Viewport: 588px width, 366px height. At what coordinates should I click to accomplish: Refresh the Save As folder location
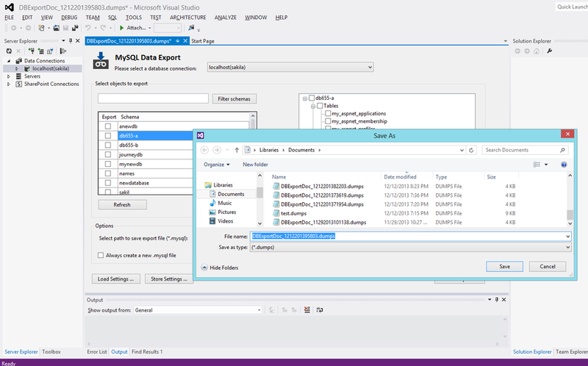471,150
